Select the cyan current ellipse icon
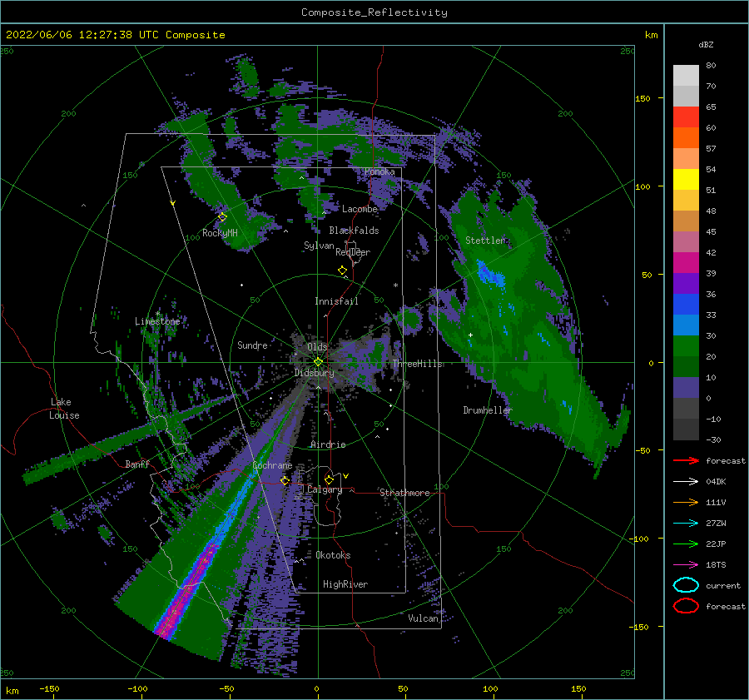 pos(686,585)
